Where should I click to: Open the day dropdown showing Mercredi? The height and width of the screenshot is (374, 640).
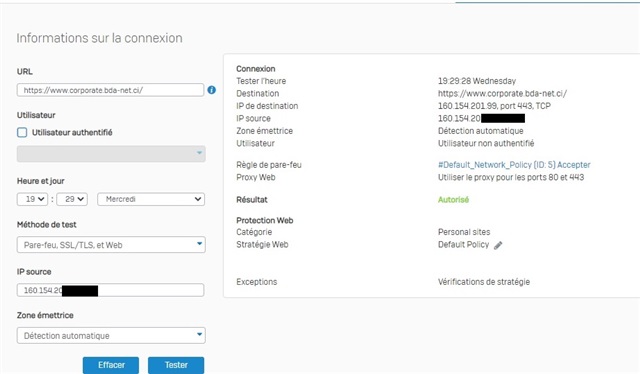[x=151, y=199]
